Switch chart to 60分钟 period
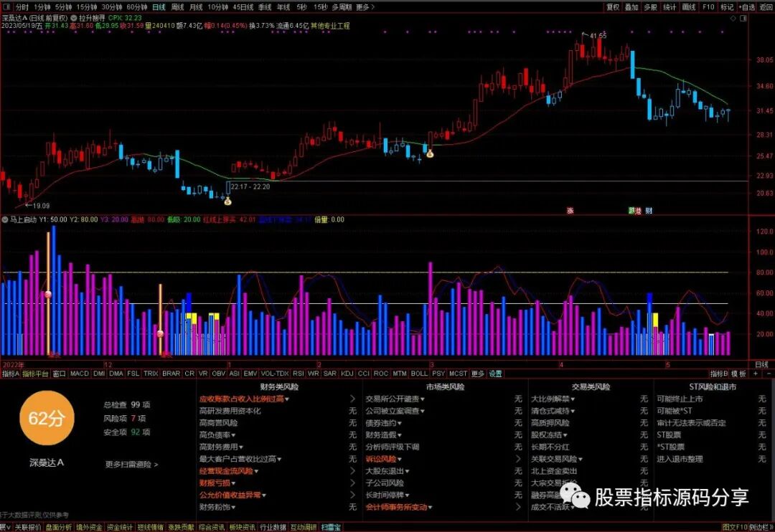 (137, 7)
